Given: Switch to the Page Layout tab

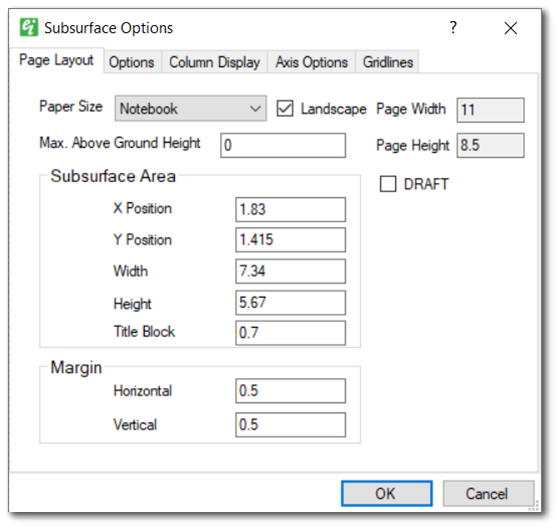Looking at the screenshot, I should tap(56, 60).
